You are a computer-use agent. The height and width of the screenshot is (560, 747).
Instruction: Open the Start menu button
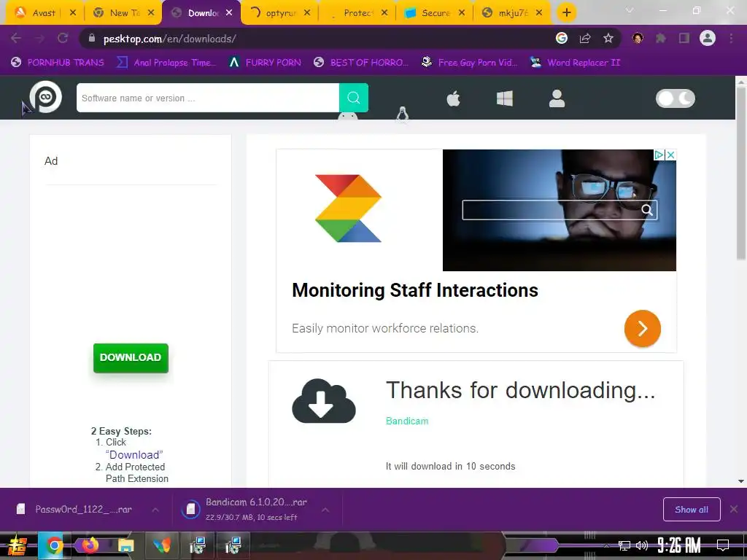(17, 545)
